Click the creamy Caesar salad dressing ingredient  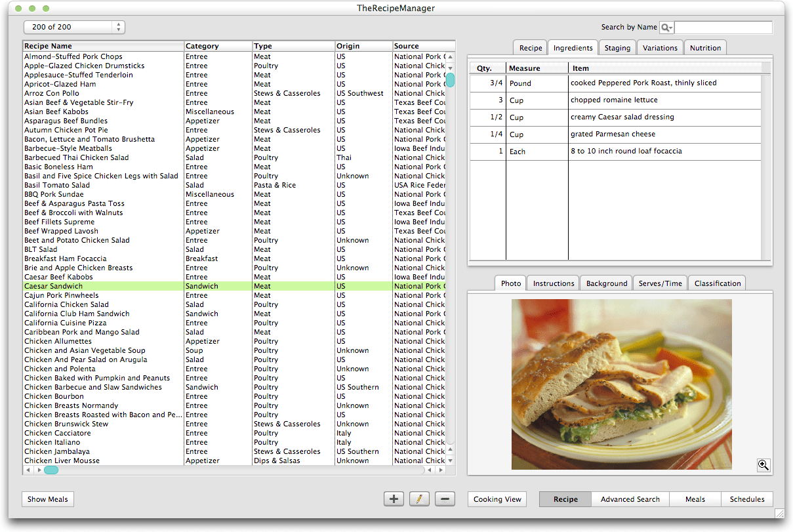622,117
